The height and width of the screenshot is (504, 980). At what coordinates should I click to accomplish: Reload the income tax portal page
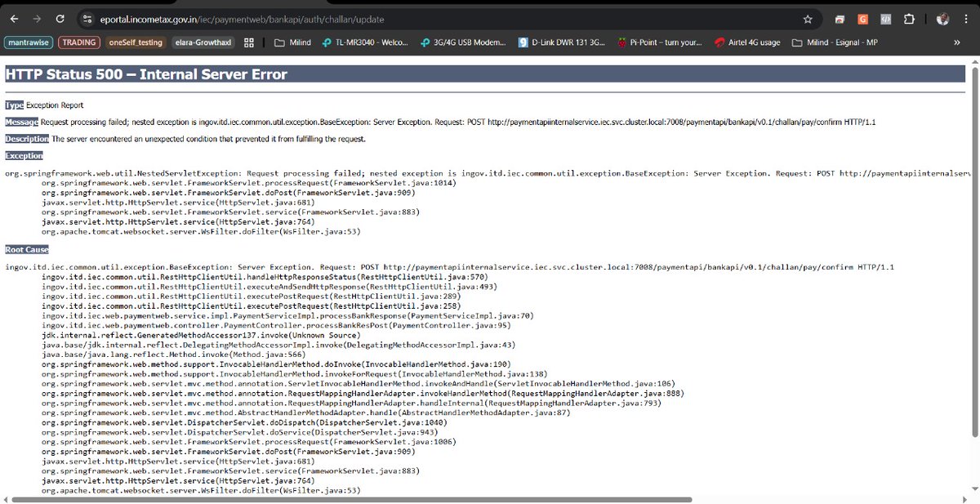(62, 18)
